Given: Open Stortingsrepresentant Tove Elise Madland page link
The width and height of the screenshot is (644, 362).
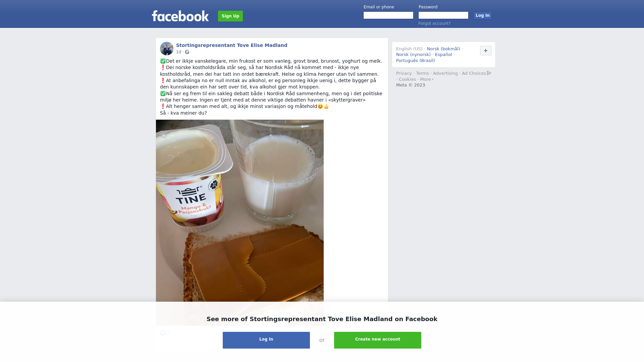Looking at the screenshot, I should click(231, 45).
